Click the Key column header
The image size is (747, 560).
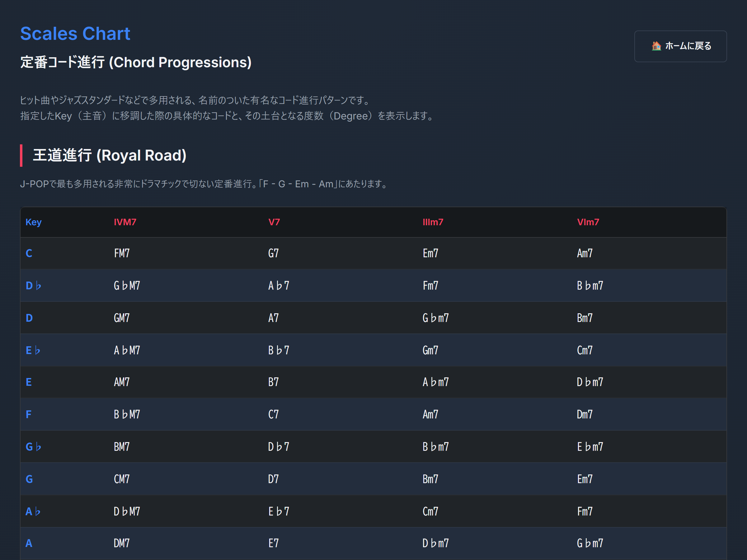tap(33, 222)
